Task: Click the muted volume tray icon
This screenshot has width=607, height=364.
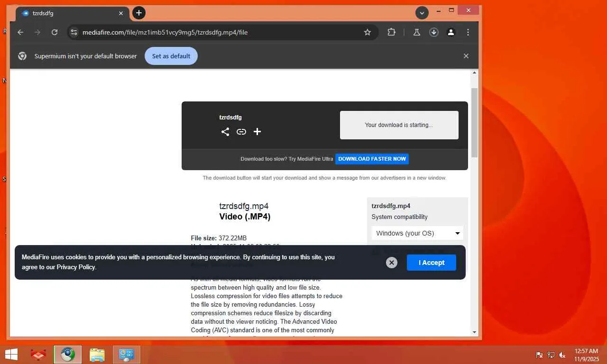Action: (562, 355)
